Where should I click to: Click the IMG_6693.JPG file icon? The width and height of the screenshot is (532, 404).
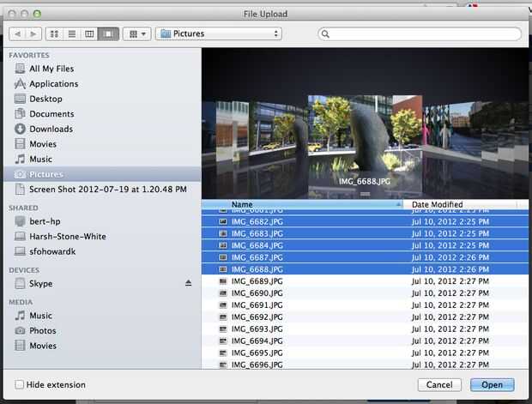[223, 329]
